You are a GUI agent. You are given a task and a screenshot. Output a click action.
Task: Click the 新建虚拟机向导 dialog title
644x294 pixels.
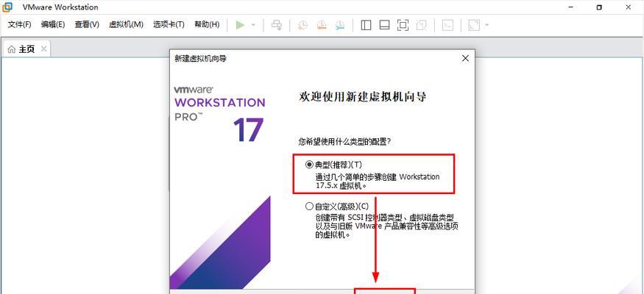coord(200,59)
